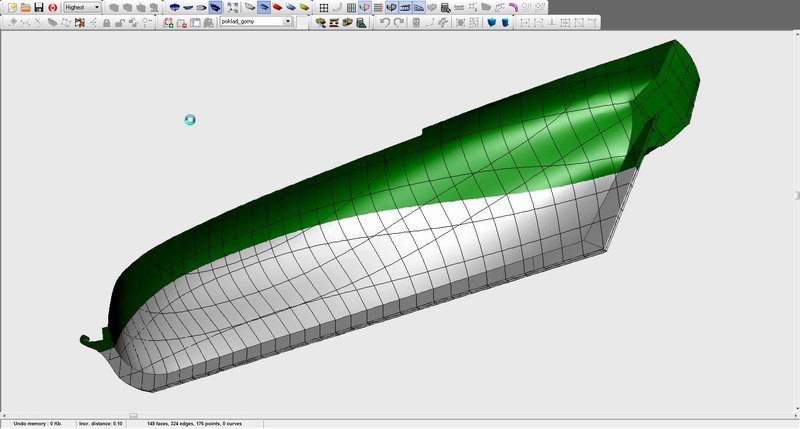Click the red circular icon beside Save

[x=52, y=7]
